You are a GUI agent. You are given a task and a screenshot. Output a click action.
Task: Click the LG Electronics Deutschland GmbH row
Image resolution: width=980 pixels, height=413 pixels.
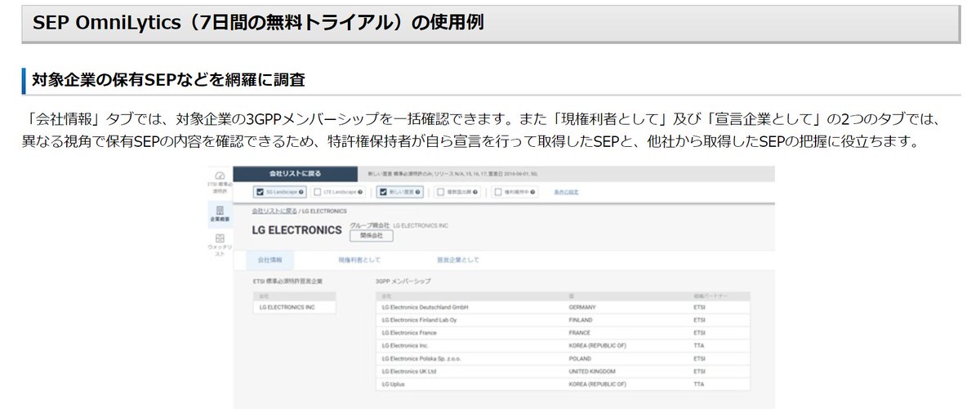tap(562, 307)
